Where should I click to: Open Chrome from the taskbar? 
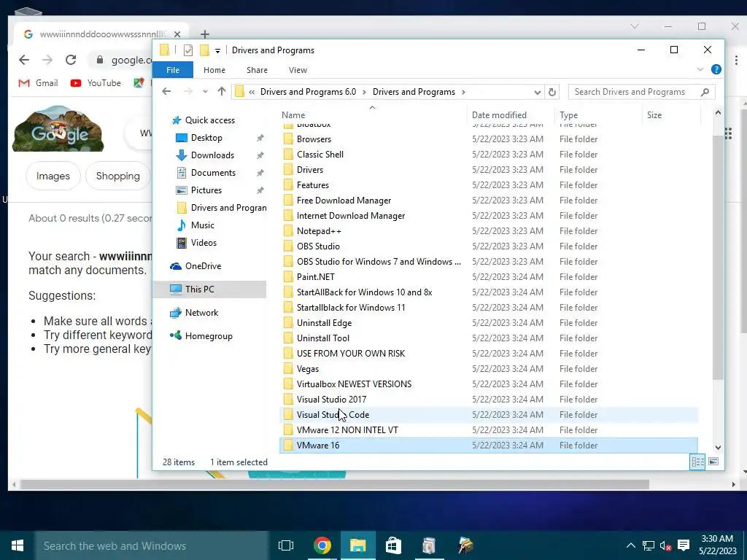pyautogui.click(x=322, y=545)
